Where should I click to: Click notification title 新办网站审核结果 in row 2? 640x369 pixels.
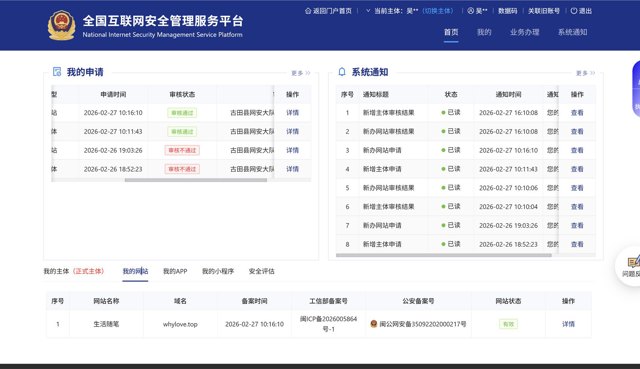389,131
